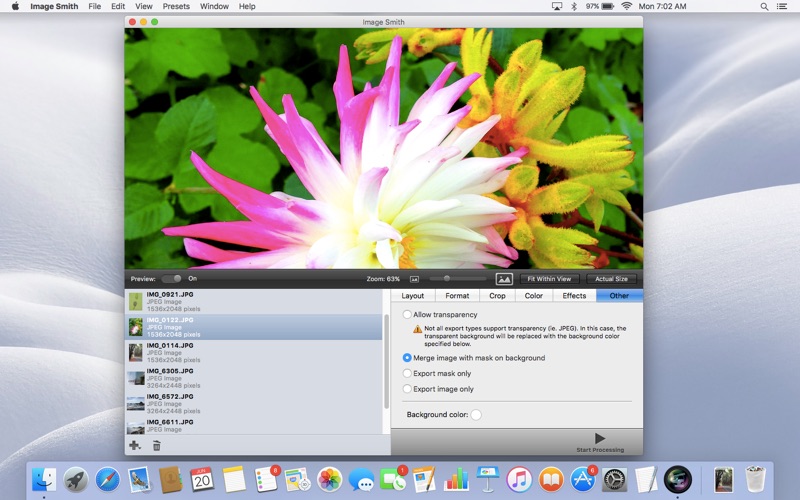Viewport: 800px width, 500px height.
Task: Click the IMG_0921.JPG thumbnail icon
Action: click(135, 302)
